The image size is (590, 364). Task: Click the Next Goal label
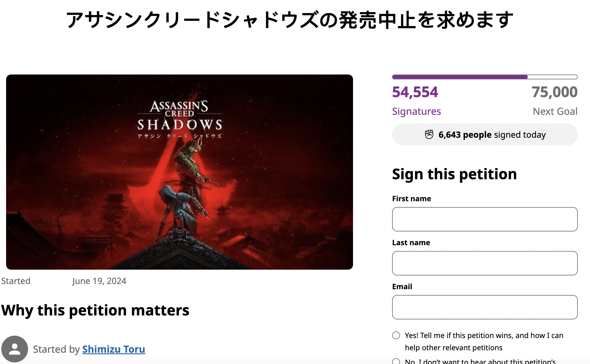pos(555,111)
